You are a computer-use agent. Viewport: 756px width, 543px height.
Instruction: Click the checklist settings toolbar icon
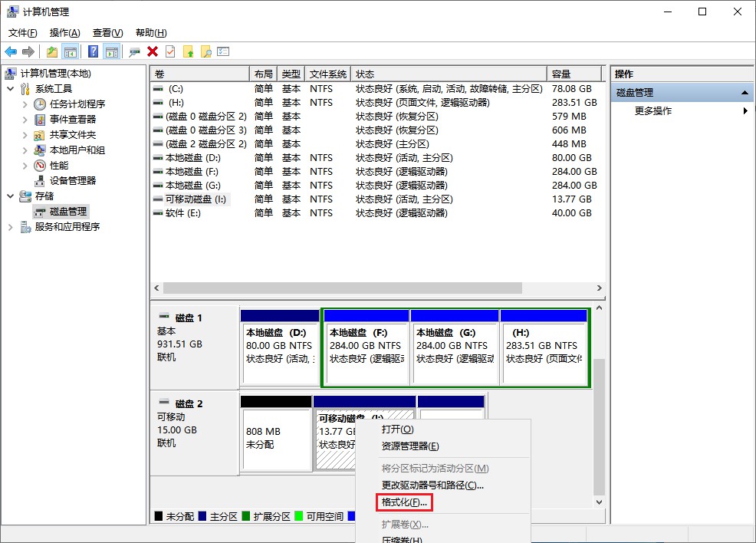223,51
